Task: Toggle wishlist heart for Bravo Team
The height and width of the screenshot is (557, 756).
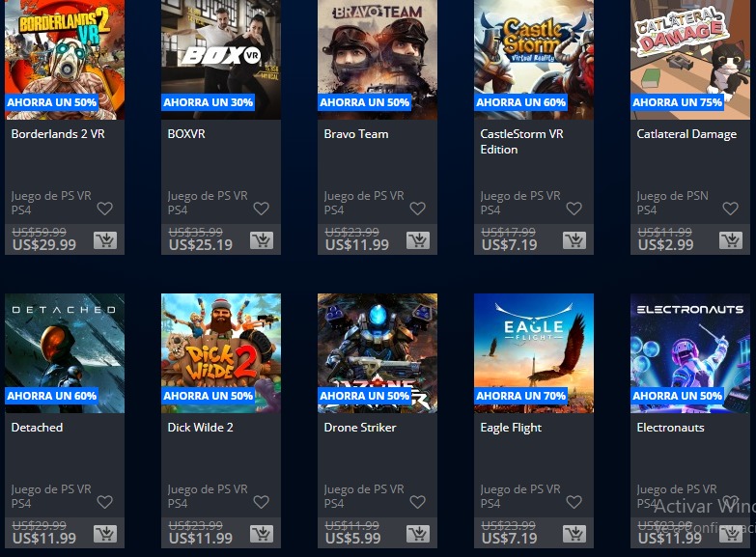Action: tap(417, 209)
